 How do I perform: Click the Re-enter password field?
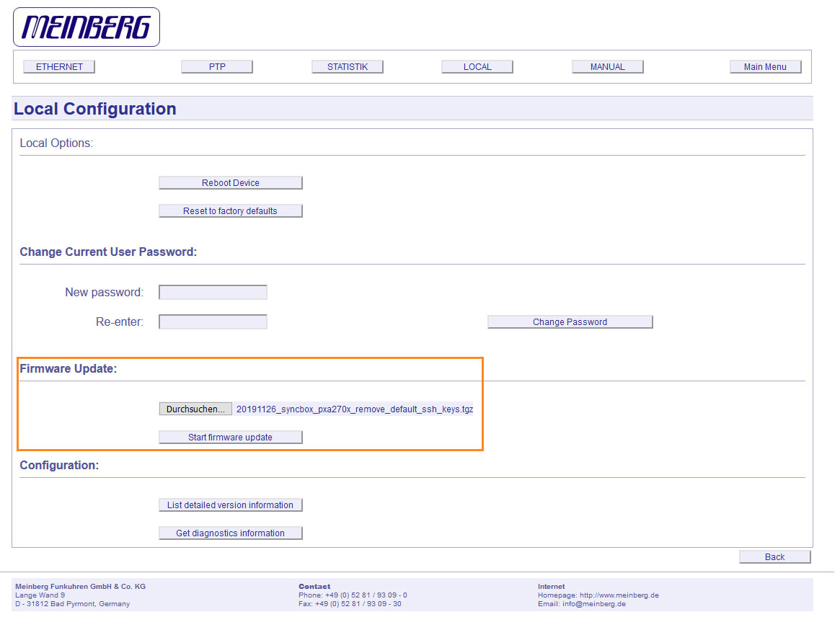tap(213, 322)
